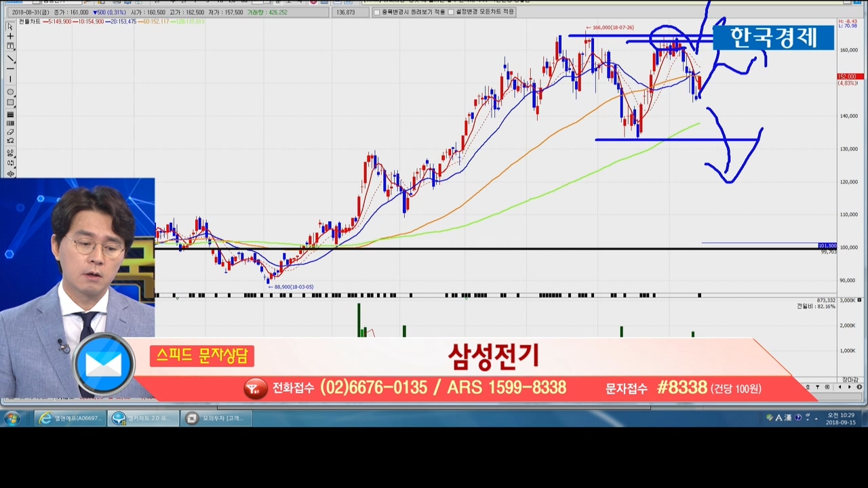Open the 모의투자 taskbar window

(x=217, y=418)
